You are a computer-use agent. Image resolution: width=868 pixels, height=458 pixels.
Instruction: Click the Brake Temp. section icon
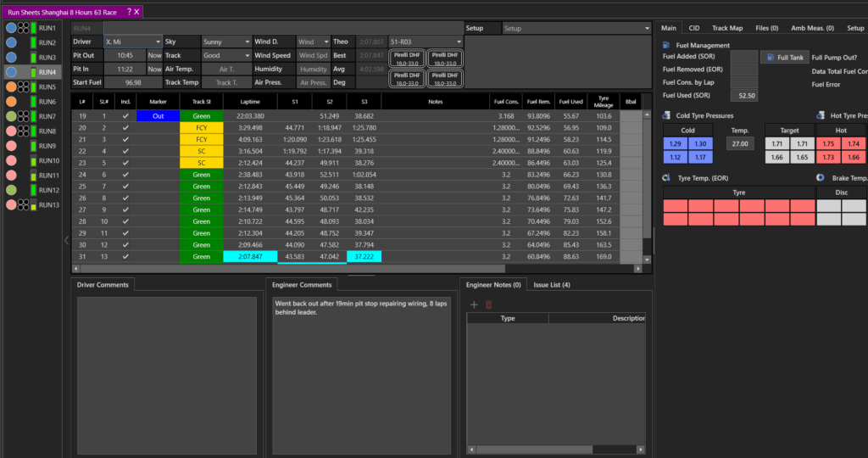tap(821, 178)
